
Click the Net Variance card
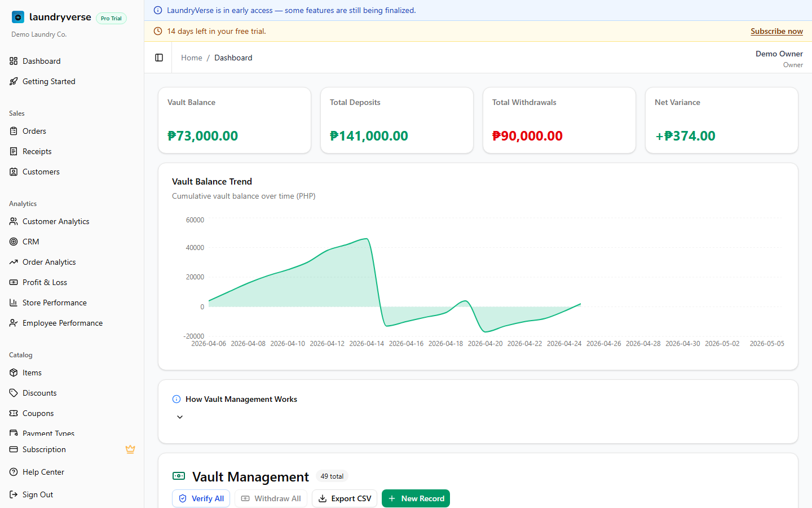pyautogui.click(x=722, y=120)
